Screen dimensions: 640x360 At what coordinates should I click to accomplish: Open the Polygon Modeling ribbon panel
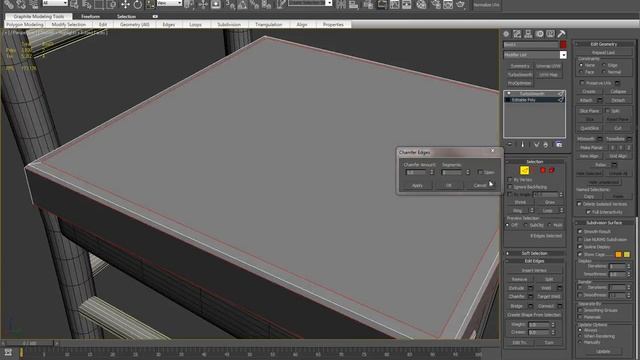pyautogui.click(x=24, y=24)
